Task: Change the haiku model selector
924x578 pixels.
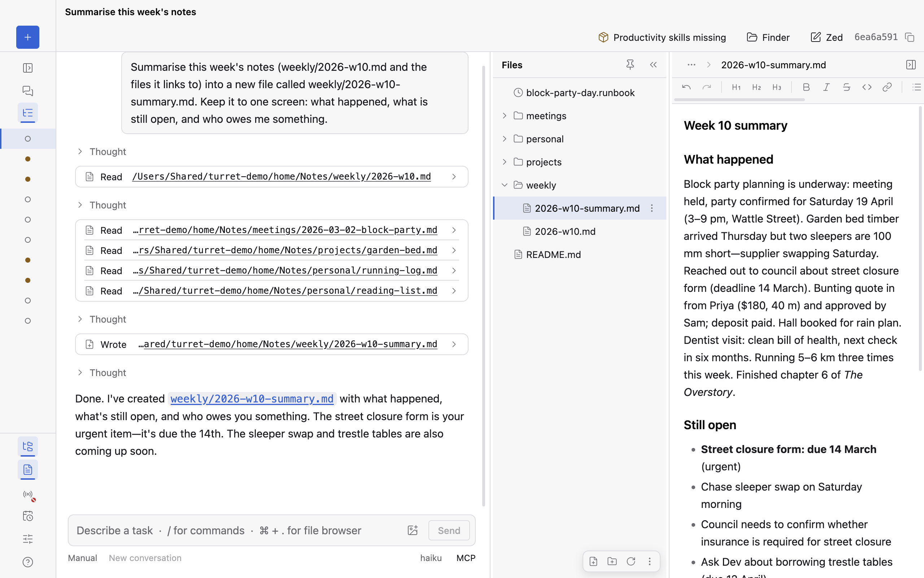Action: pyautogui.click(x=431, y=558)
